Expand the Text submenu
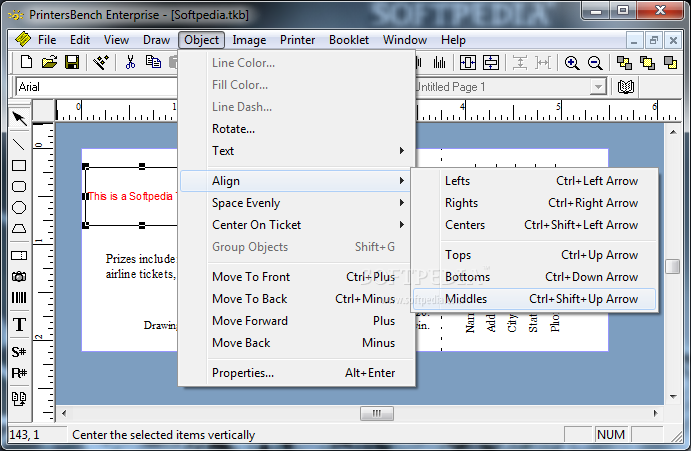The width and height of the screenshot is (691, 451). tap(297, 151)
